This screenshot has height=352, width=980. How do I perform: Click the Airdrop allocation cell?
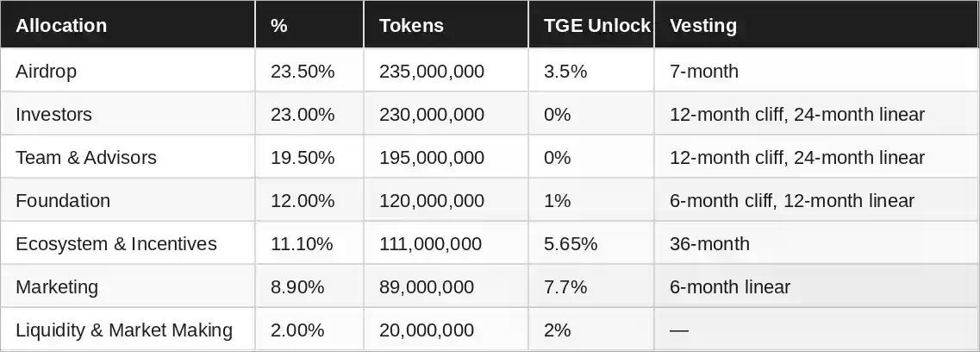tap(47, 72)
